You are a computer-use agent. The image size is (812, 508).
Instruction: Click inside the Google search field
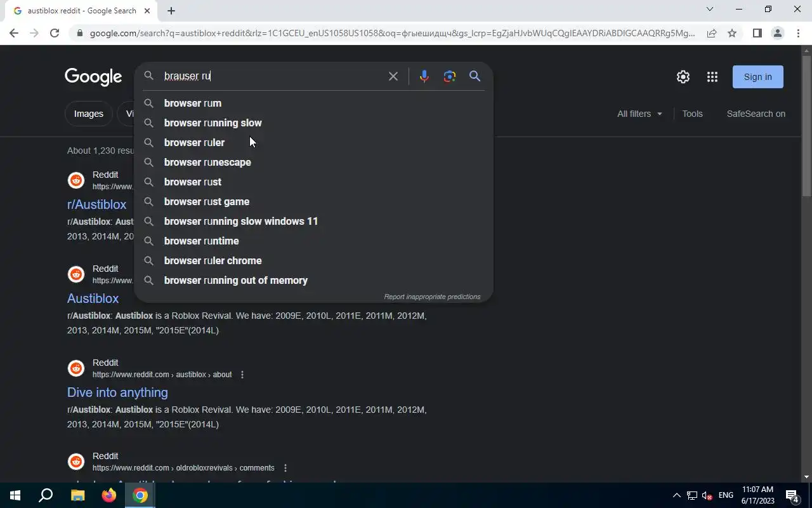[273, 76]
